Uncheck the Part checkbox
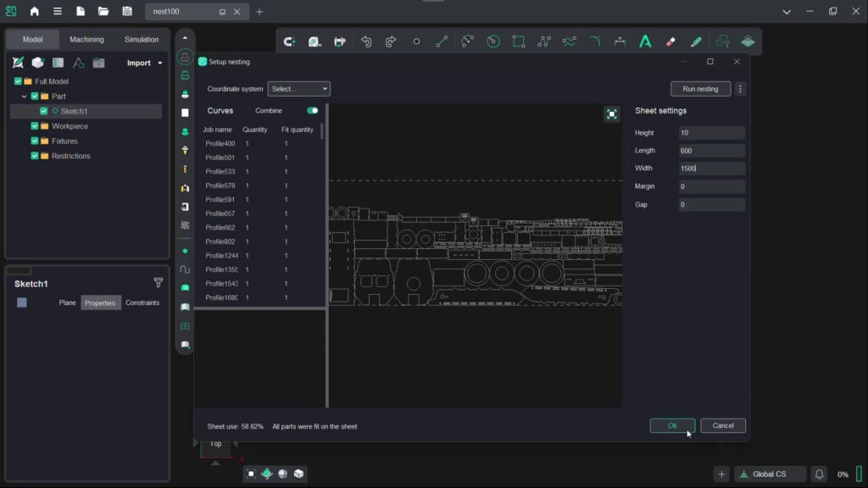Image resolution: width=868 pixels, height=488 pixels. (35, 97)
